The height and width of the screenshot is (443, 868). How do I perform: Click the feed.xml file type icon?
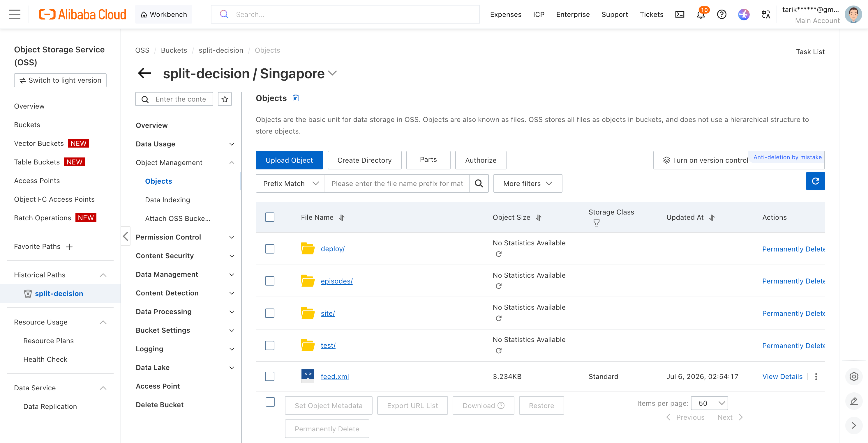(307, 376)
